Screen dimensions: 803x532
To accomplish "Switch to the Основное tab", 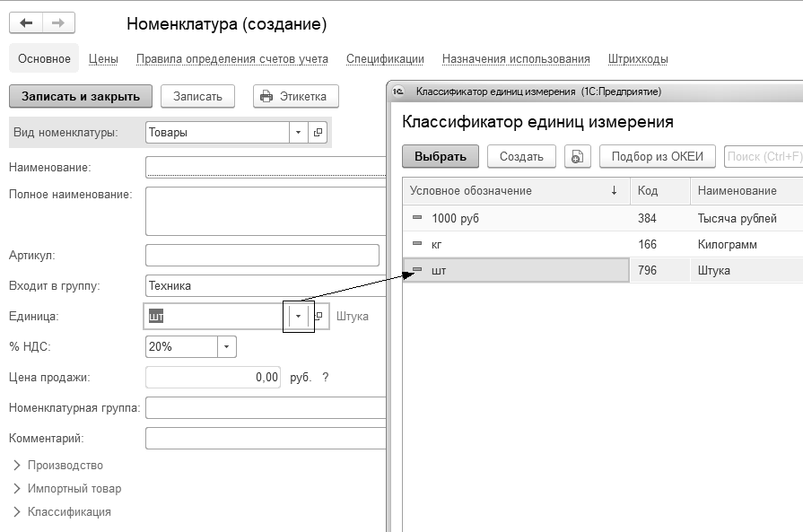I will (x=44, y=59).
